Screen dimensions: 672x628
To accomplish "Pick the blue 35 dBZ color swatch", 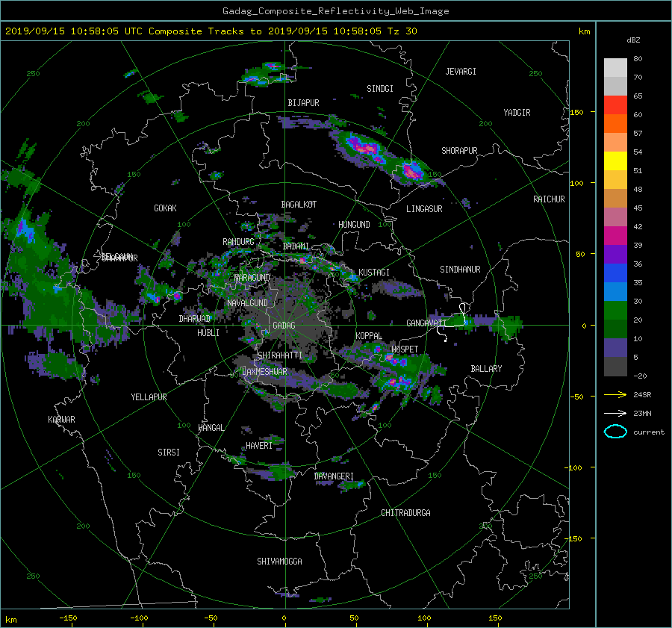I will 615,273.
